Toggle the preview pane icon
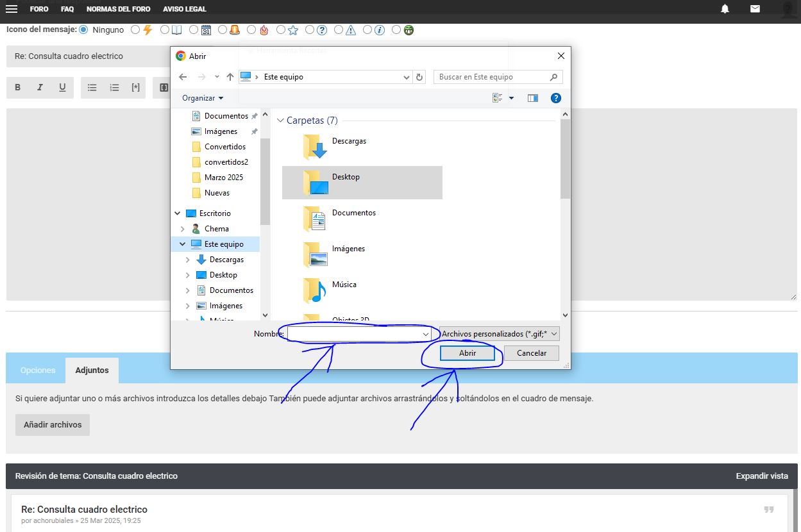Viewport: 801px width, 532px height. (x=532, y=98)
